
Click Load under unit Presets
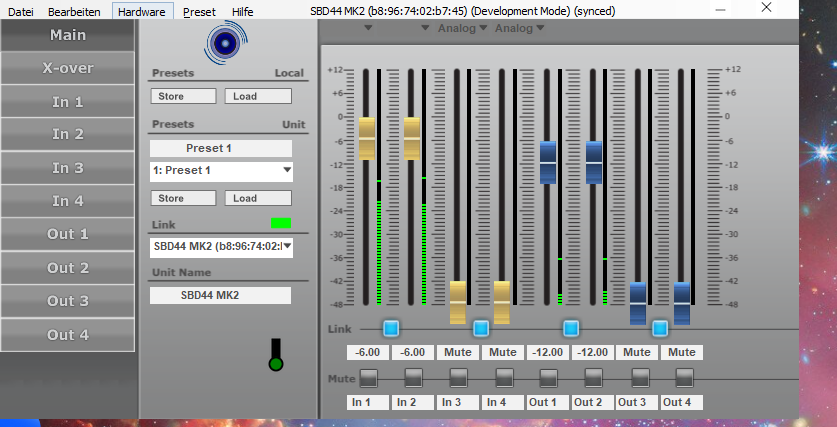point(258,198)
